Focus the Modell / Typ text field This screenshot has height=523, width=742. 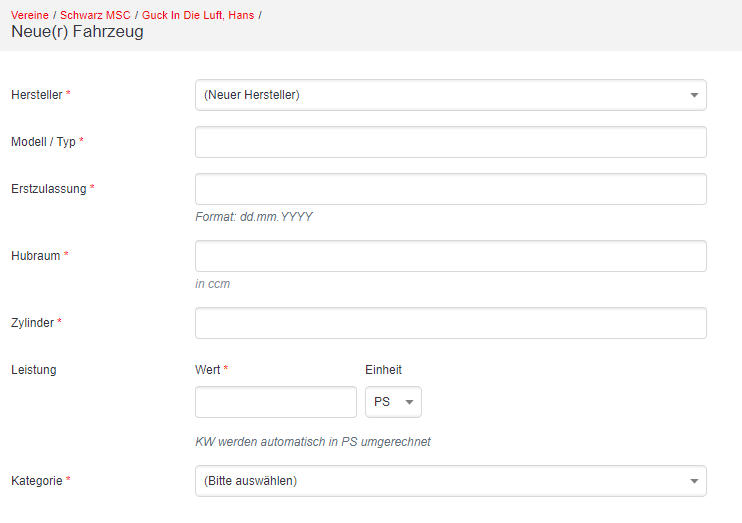[450, 142]
